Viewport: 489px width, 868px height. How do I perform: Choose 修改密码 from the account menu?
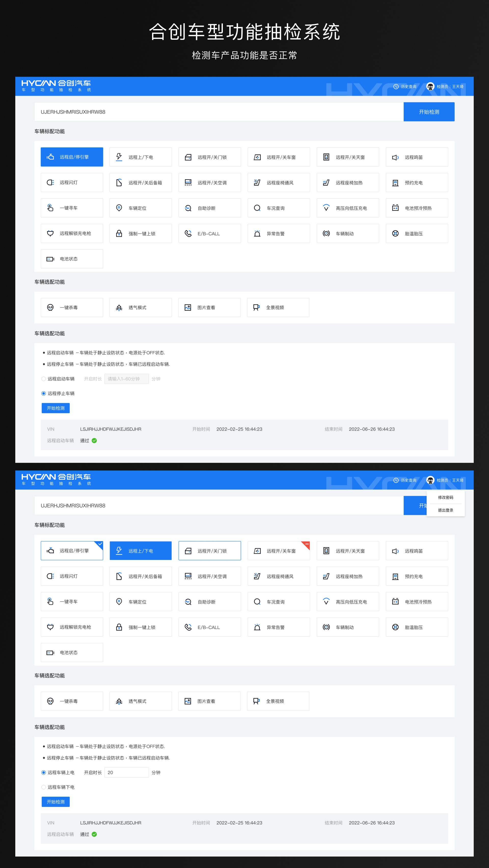pyautogui.click(x=445, y=497)
